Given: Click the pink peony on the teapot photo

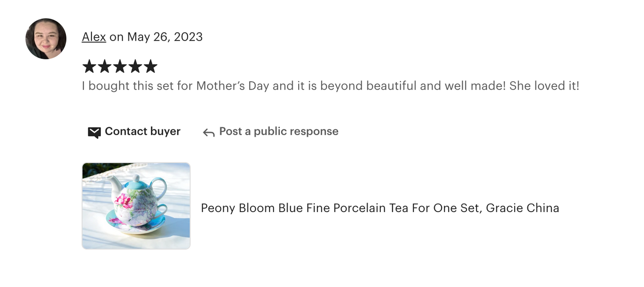Looking at the screenshot, I should tap(123, 200).
